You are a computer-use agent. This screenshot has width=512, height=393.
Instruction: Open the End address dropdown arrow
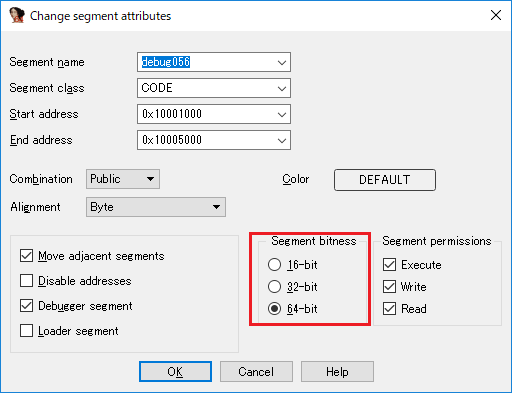pyautogui.click(x=282, y=140)
